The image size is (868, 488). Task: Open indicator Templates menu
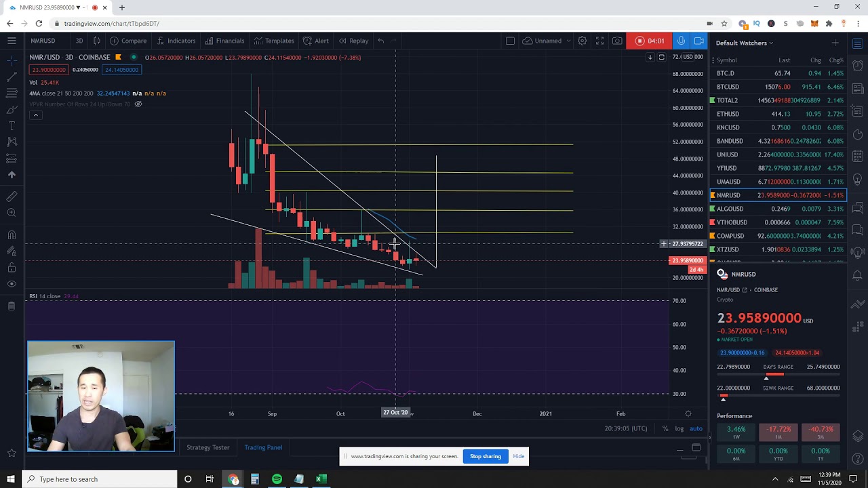click(274, 41)
